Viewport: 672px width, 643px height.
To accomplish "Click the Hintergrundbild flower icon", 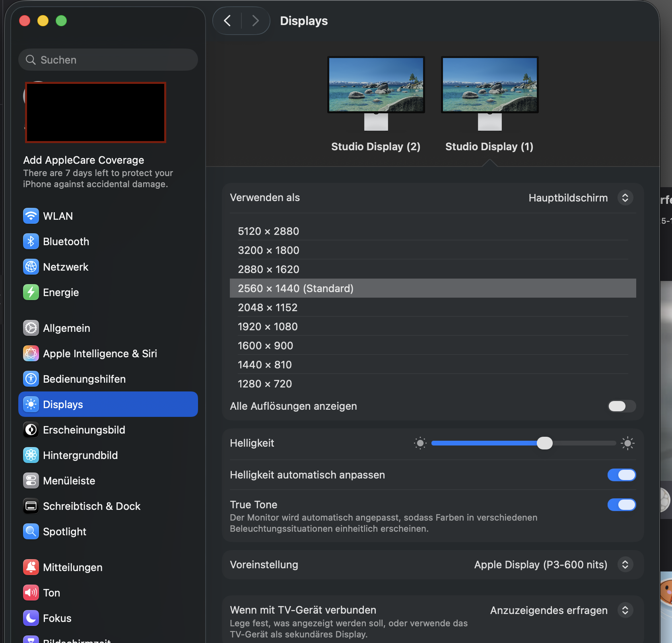I will click(x=31, y=455).
